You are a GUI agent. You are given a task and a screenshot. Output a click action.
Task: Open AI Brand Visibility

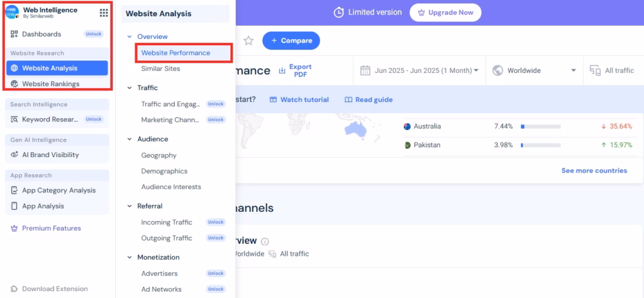[50, 155]
